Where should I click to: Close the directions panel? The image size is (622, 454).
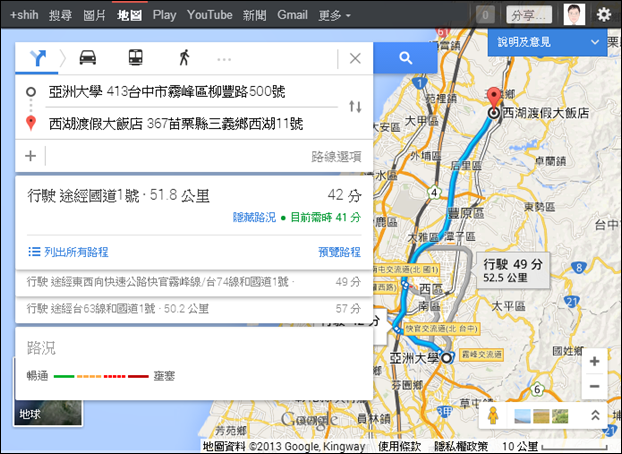click(355, 59)
